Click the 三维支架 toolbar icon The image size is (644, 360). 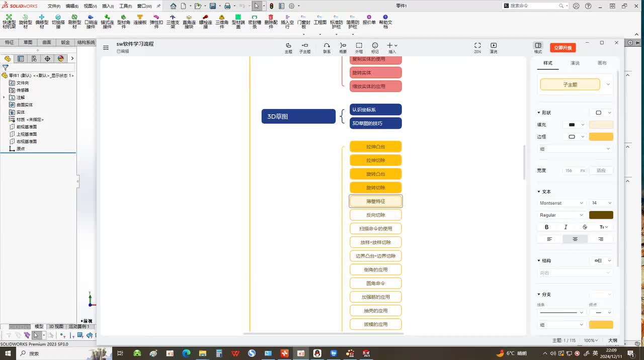click(x=173, y=22)
